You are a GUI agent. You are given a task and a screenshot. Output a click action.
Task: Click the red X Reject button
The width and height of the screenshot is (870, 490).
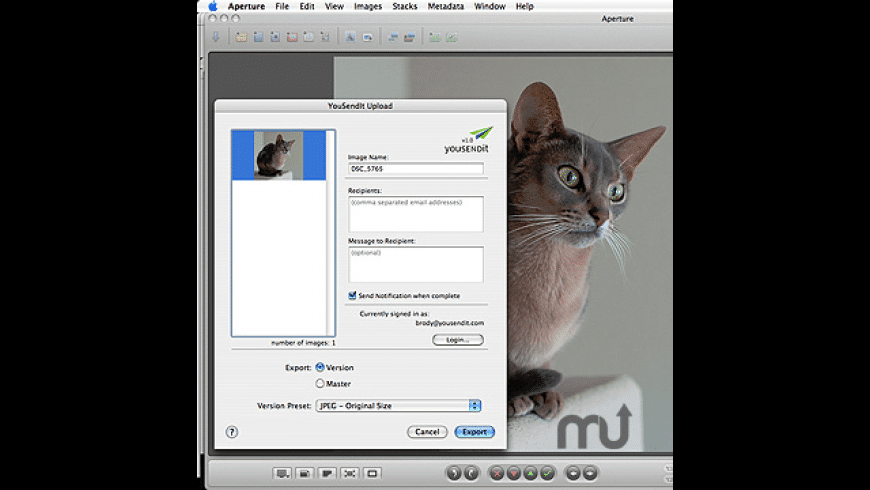pyautogui.click(x=497, y=473)
